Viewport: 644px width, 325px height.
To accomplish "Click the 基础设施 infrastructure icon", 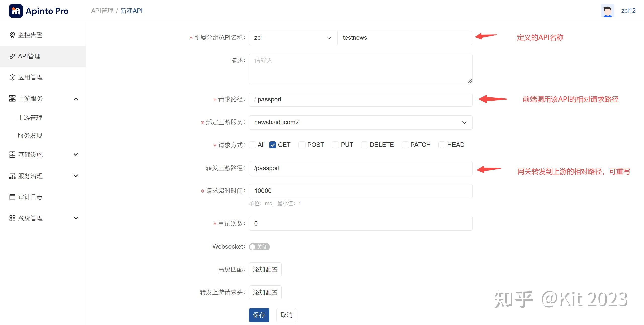I will click(x=12, y=155).
